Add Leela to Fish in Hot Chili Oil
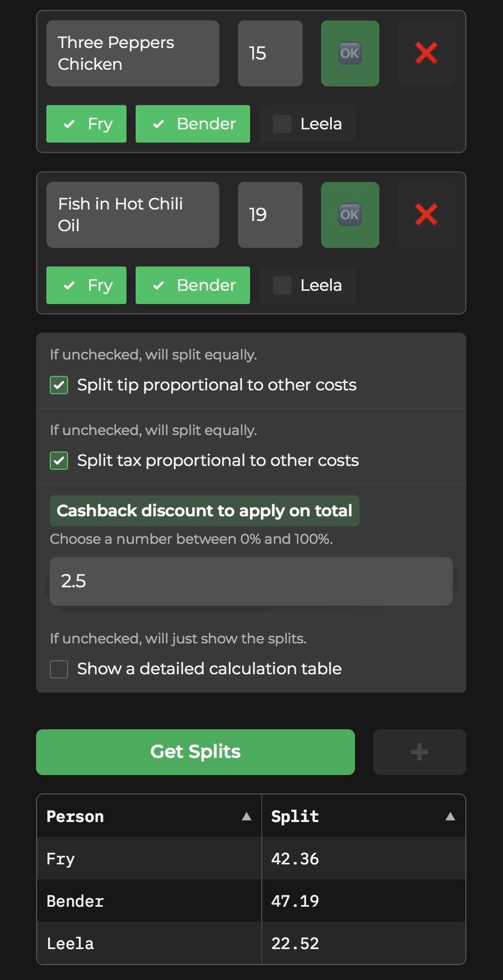This screenshot has width=503, height=980. (x=308, y=285)
